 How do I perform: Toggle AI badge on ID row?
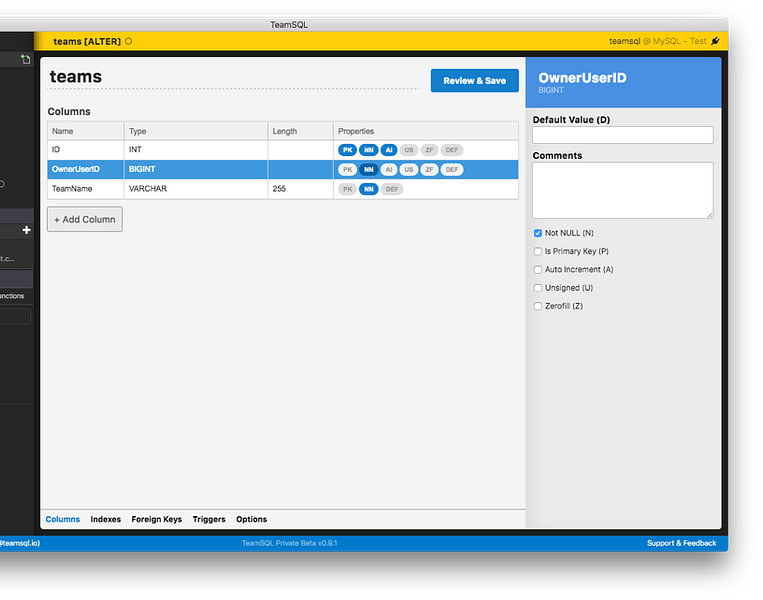coord(389,150)
